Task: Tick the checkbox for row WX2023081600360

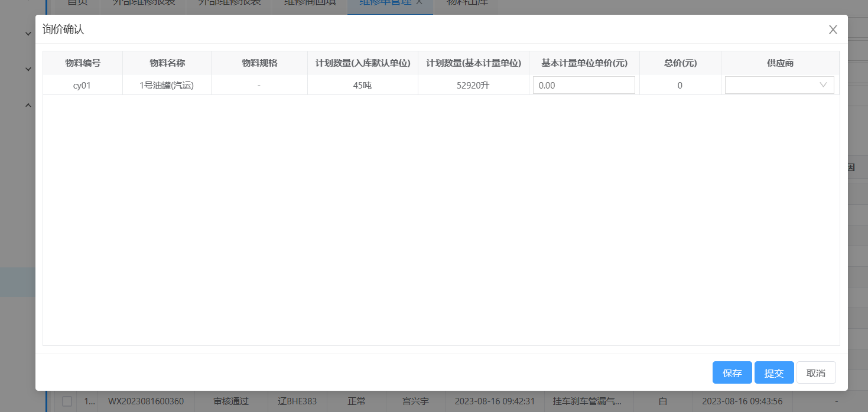Action: pyautogui.click(x=67, y=401)
